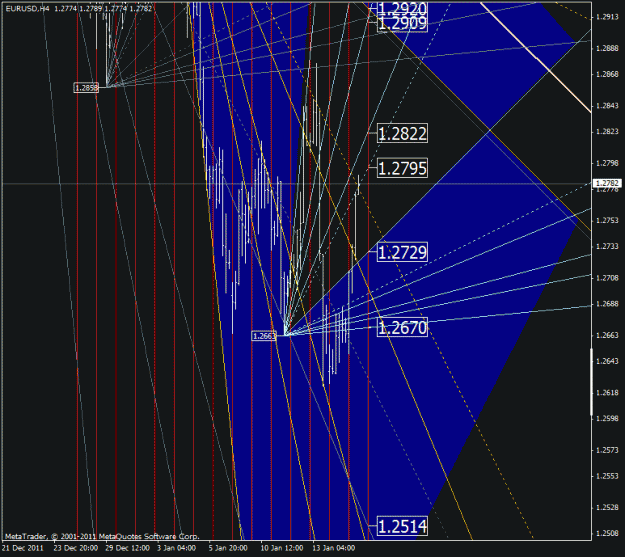Select the 1.2514 price level label
Image resolution: width=625 pixels, height=557 pixels.
pyautogui.click(x=402, y=526)
